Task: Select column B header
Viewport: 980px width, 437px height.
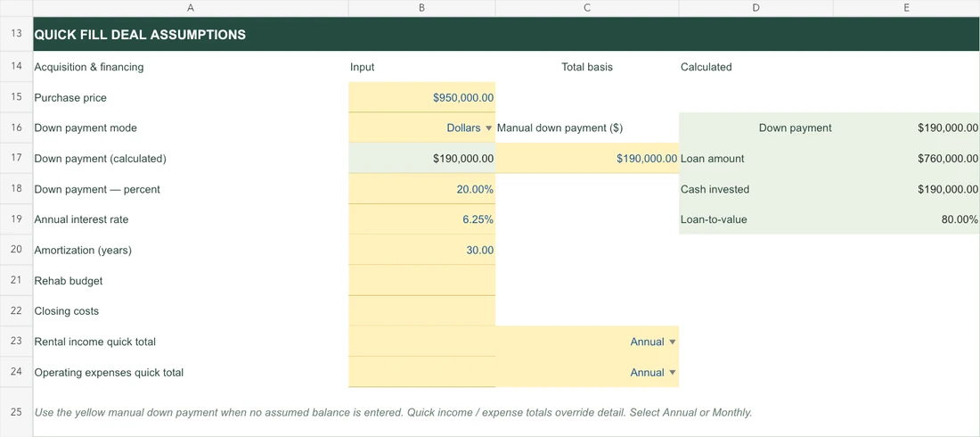Action: pyautogui.click(x=422, y=8)
